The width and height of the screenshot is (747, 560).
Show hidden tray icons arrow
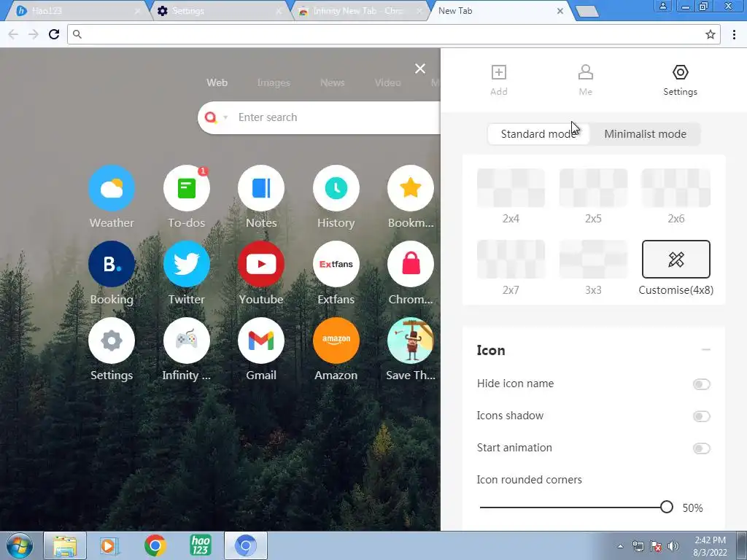tap(620, 546)
